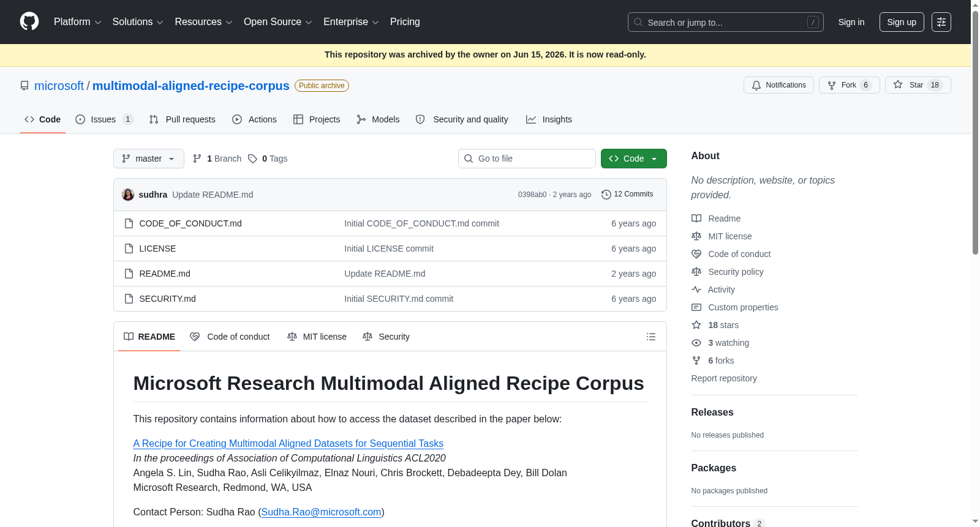The height and width of the screenshot is (527, 980).
Task: Expand the Platform menu
Action: [77, 22]
